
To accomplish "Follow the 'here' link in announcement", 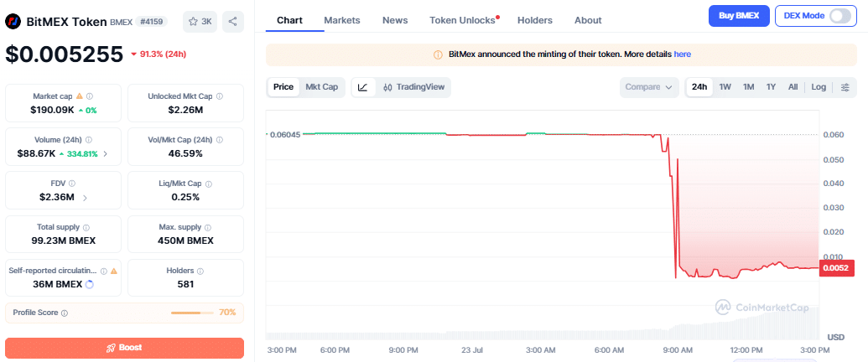I will pos(682,54).
